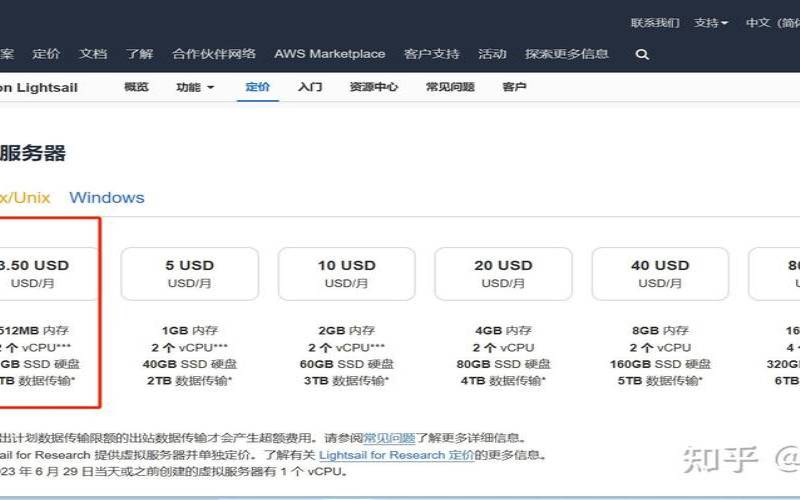Click Lightsail for Research 定价 link
Image resolution: width=800 pixels, height=500 pixels.
[397, 455]
